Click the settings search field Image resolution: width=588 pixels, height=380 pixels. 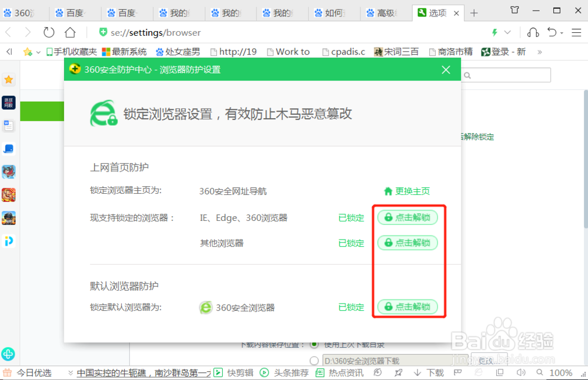pyautogui.click(x=506, y=75)
